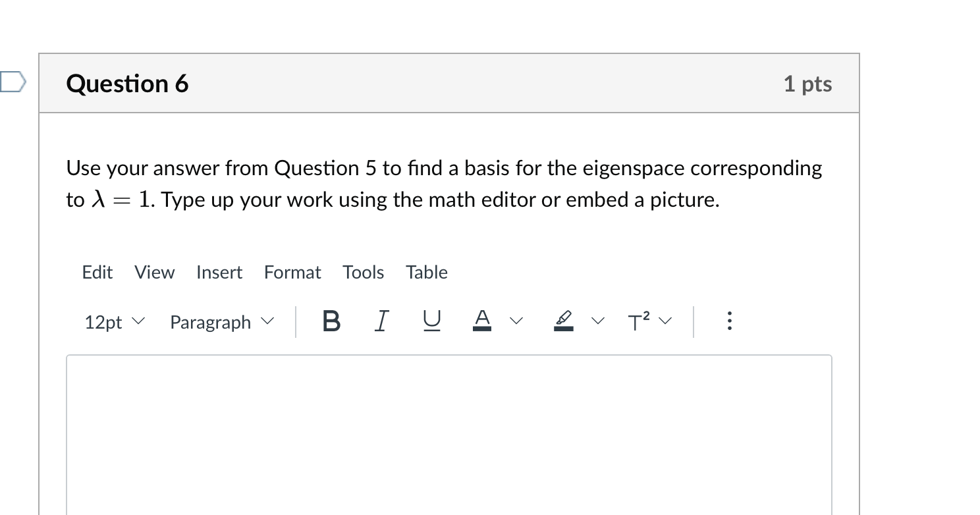980x515 pixels.
Task: Toggle underline formatting
Action: pos(430,321)
